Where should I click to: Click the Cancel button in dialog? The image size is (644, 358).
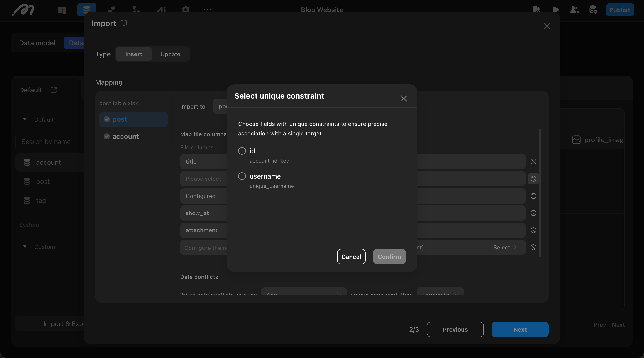click(x=351, y=257)
